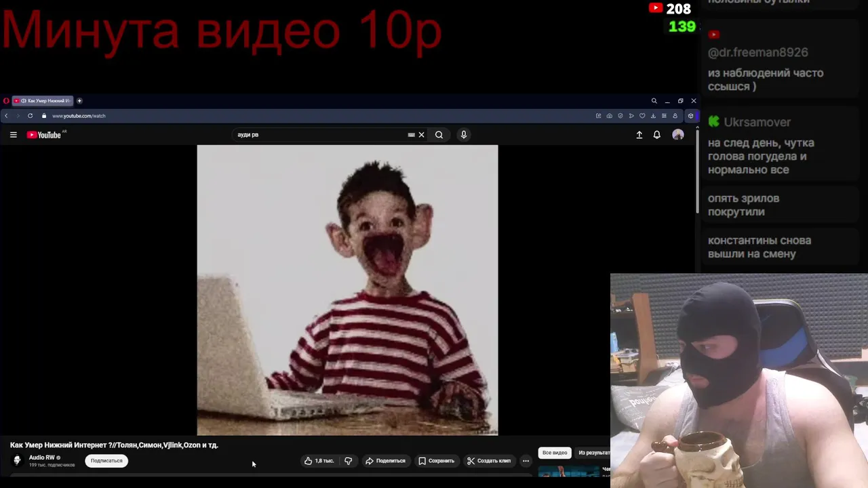Image resolution: width=868 pixels, height=488 pixels.
Task: Add to bookmarks with heart icon
Action: tap(642, 116)
